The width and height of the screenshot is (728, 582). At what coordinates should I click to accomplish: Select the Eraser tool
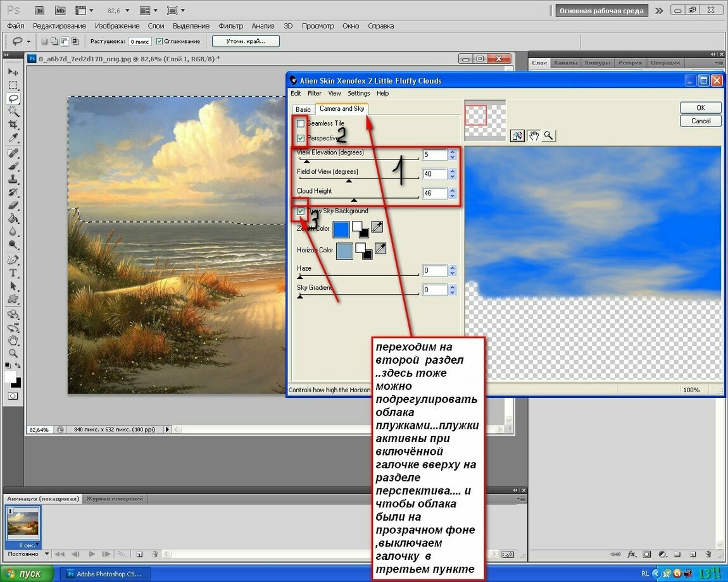click(x=13, y=205)
